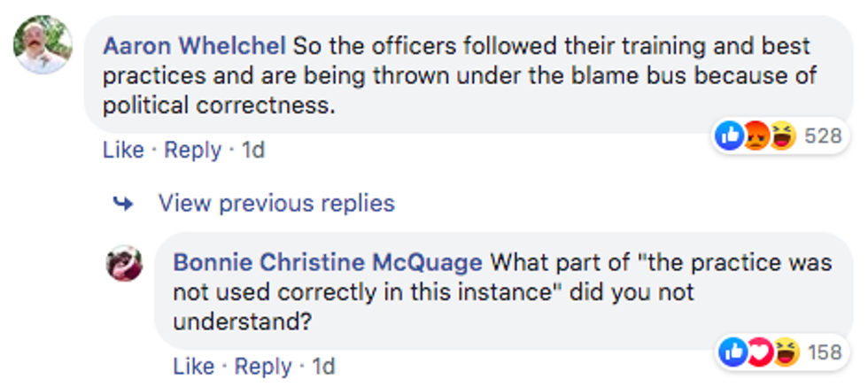Reply to Aaron Whelchel's comment
The width and height of the screenshot is (868, 387).
click(x=192, y=151)
